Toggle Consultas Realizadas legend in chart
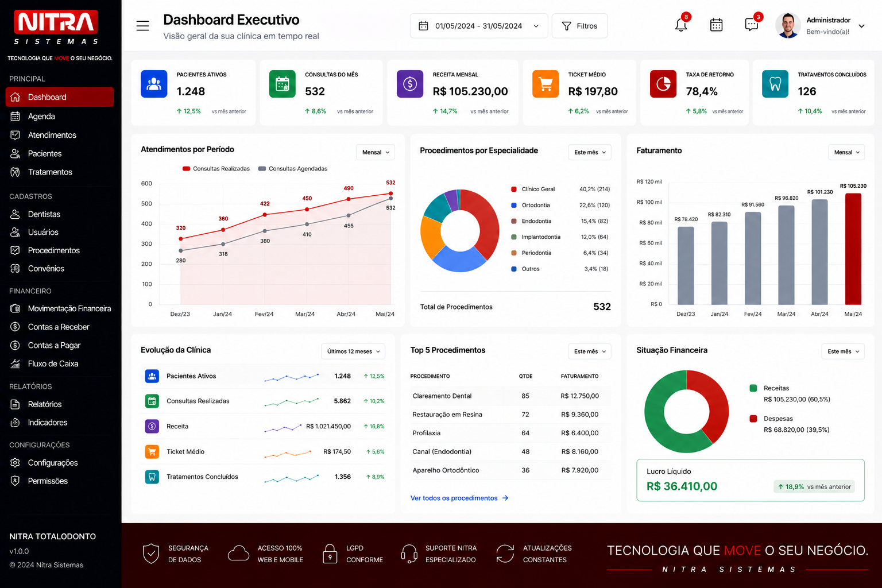This screenshot has width=882, height=588. pos(216,169)
